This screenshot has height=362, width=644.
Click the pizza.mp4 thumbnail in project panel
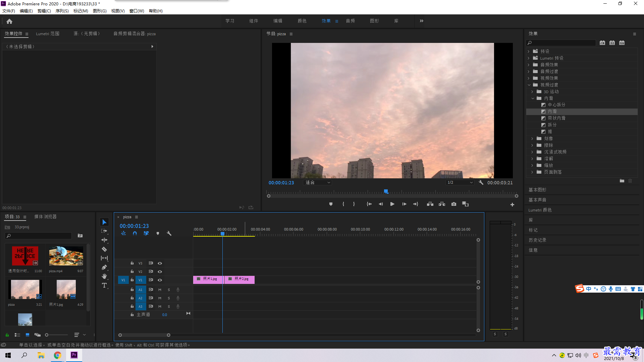click(66, 256)
